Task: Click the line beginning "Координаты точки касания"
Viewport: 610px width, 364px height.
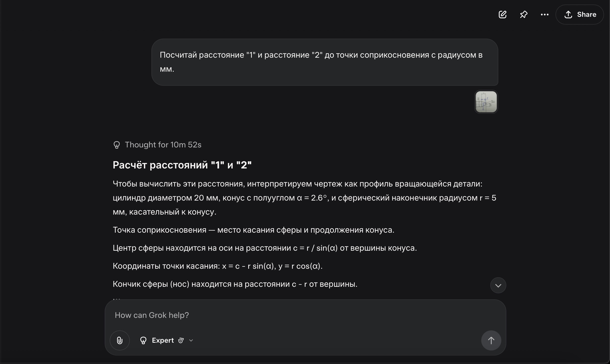Action: pos(217,266)
